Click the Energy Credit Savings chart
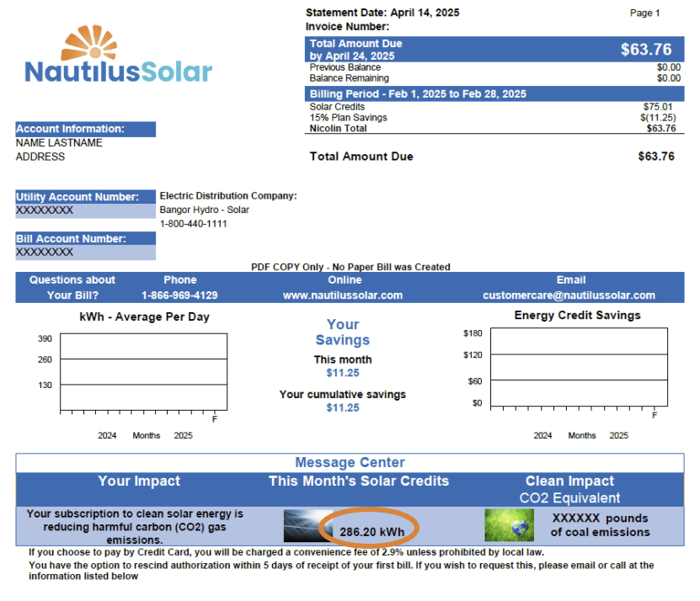This screenshot has width=700, height=601. (578, 367)
